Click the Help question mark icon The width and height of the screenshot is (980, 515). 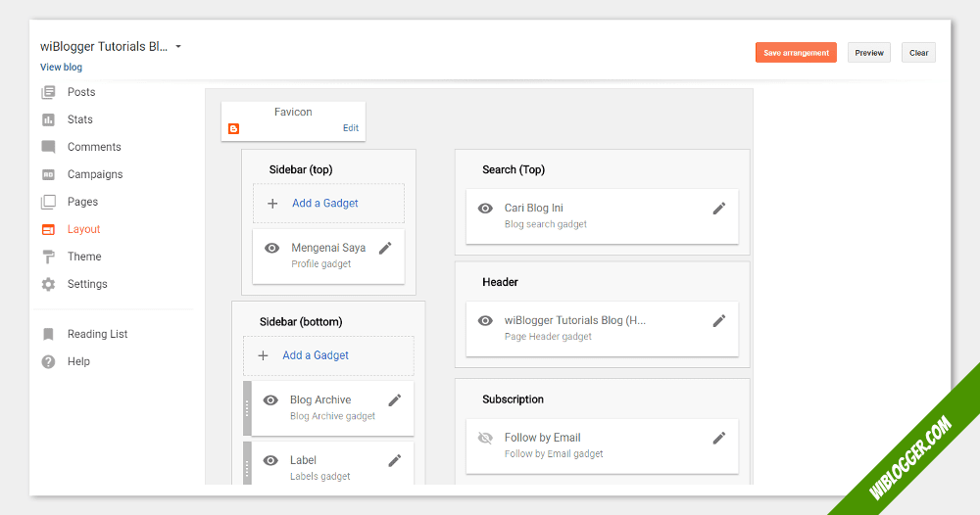pyautogui.click(x=48, y=361)
